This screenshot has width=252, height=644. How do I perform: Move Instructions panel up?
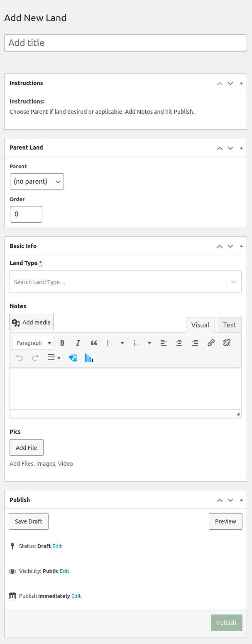pyautogui.click(x=220, y=83)
